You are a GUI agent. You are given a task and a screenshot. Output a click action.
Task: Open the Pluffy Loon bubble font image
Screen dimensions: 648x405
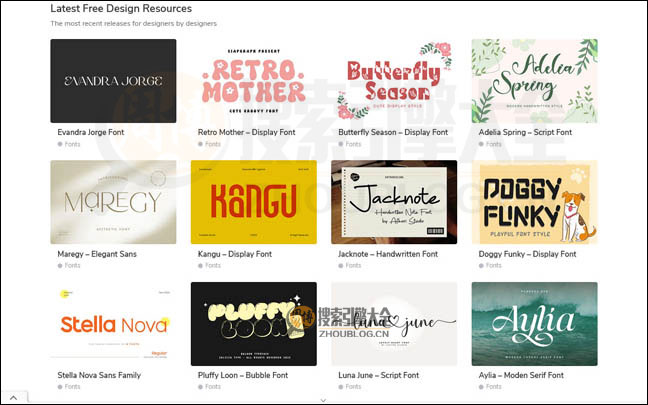[x=254, y=324]
